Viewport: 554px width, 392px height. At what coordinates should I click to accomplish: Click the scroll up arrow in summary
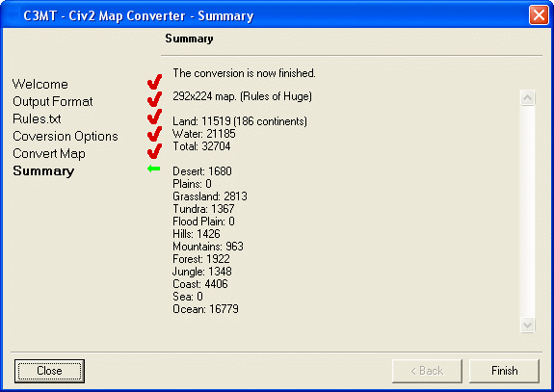tap(527, 97)
